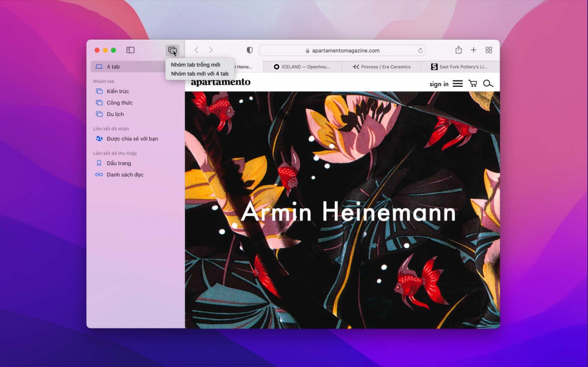588x367 pixels.
Task: Choose 'Nhóm tab mới với 4 tab'
Action: (200, 74)
